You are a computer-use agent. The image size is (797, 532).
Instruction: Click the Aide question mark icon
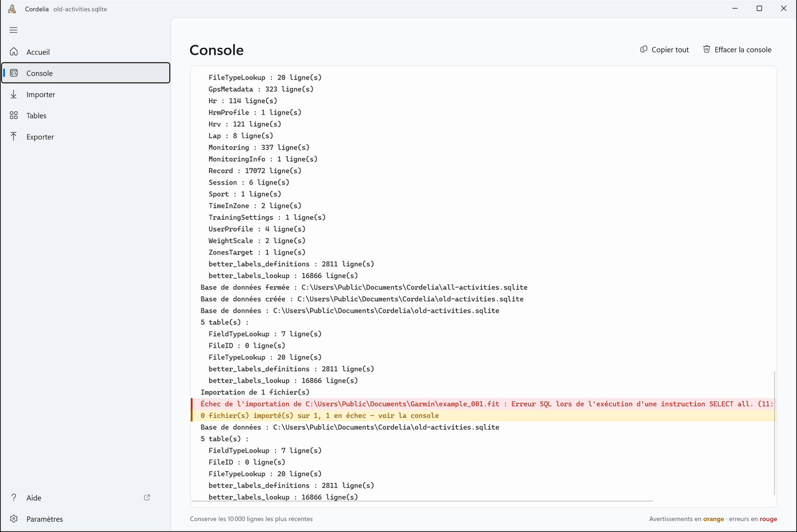tap(14, 498)
